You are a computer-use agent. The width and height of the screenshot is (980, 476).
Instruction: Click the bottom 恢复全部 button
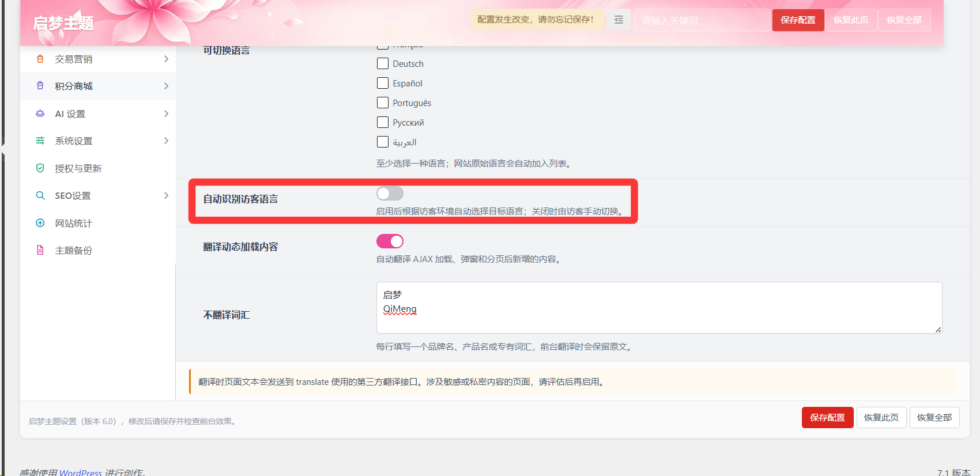tap(934, 418)
